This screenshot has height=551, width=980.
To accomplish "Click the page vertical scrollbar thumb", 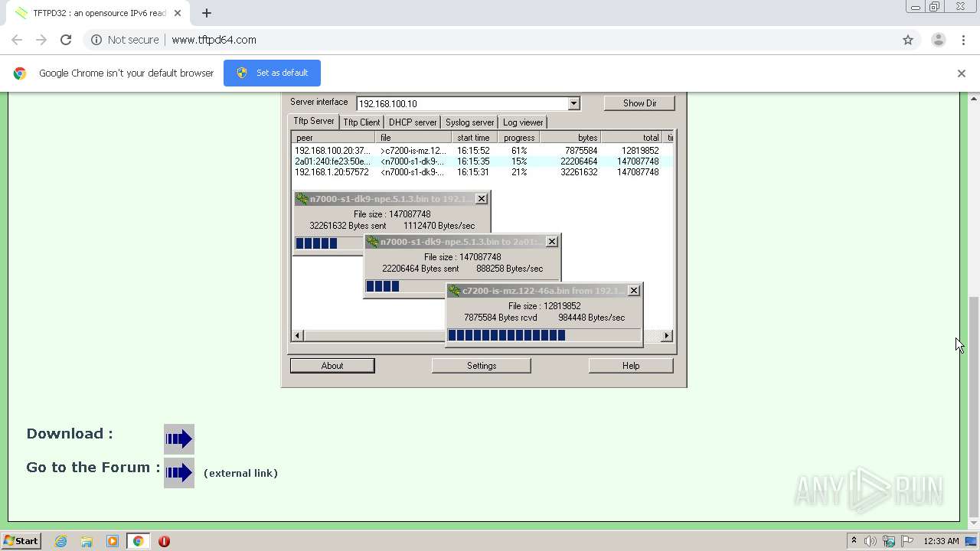I will point(974,406).
